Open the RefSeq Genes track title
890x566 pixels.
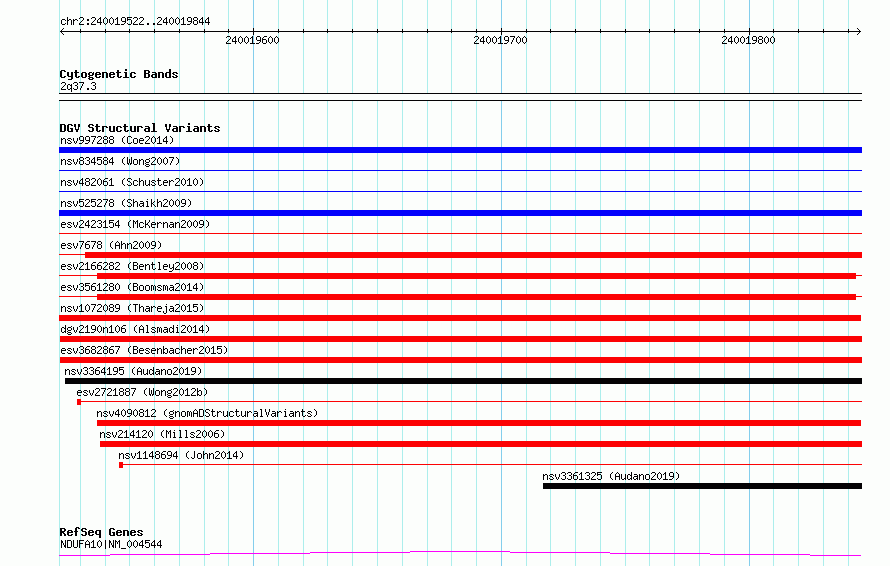click(x=101, y=532)
